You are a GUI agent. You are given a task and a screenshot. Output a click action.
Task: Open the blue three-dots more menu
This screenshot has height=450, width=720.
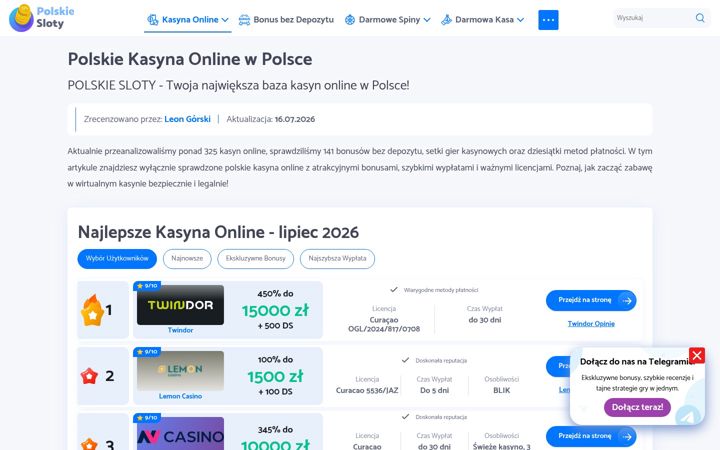(x=548, y=20)
